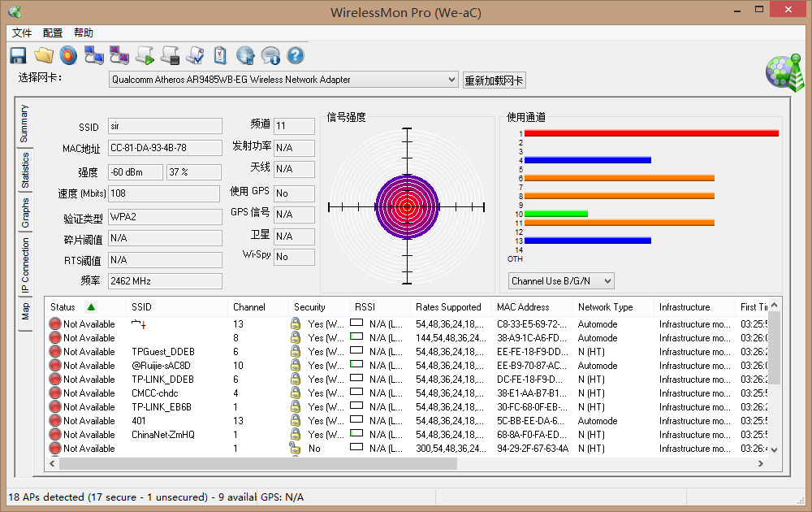
Task: Click the disconnected computers red-X icon
Action: (x=119, y=55)
